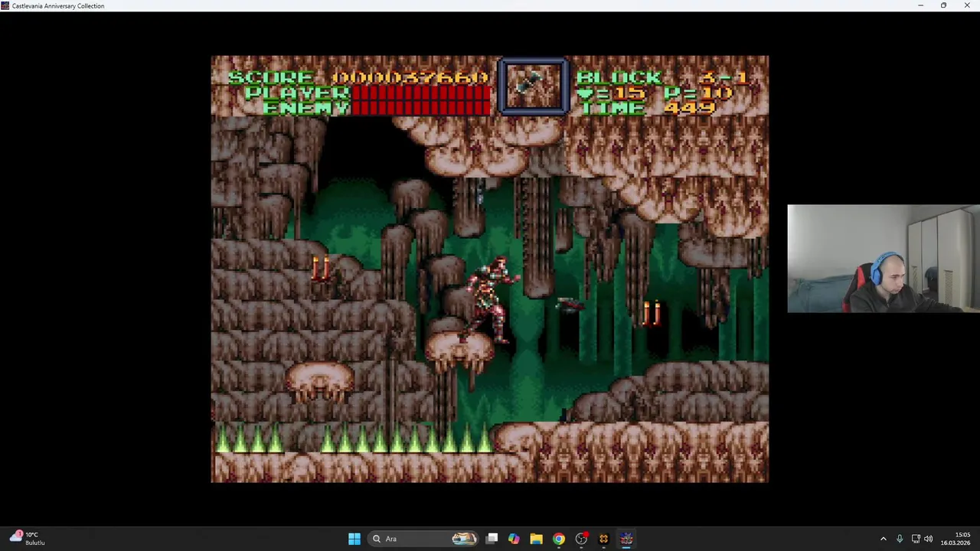980x551 pixels.
Task: Restore down the Castlevania game window
Action: click(943, 5)
